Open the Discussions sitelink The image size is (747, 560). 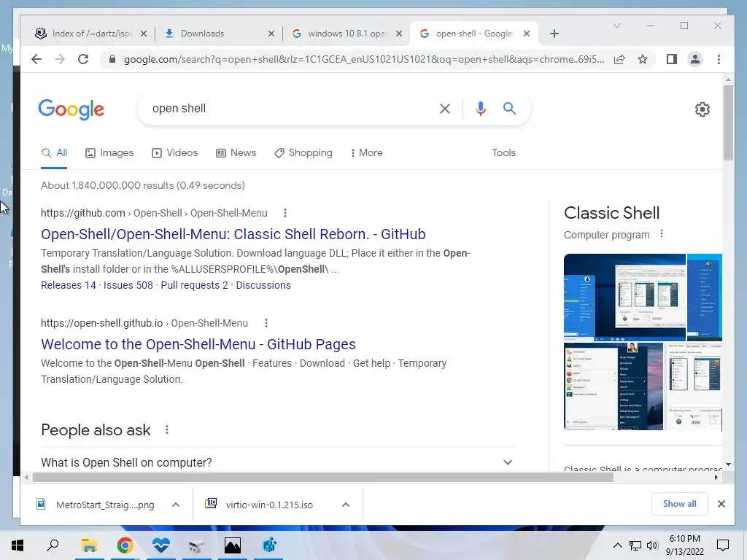pyautogui.click(x=263, y=285)
